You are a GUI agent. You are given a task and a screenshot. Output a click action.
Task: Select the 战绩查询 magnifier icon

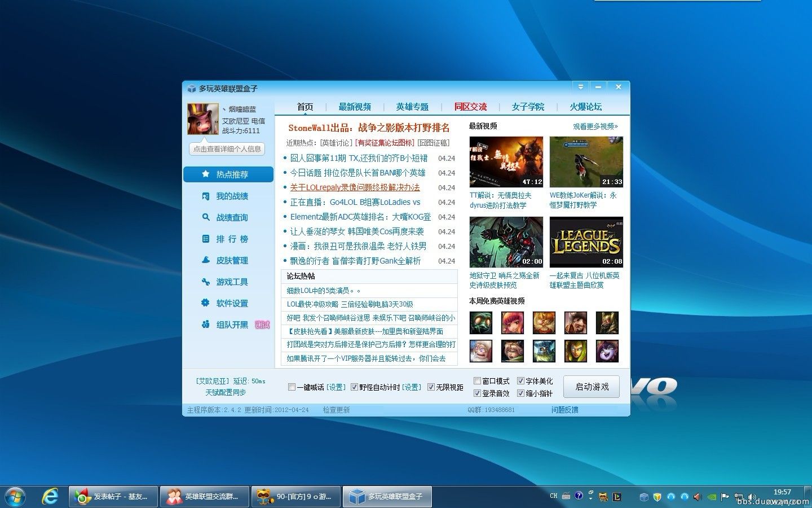[x=206, y=217]
